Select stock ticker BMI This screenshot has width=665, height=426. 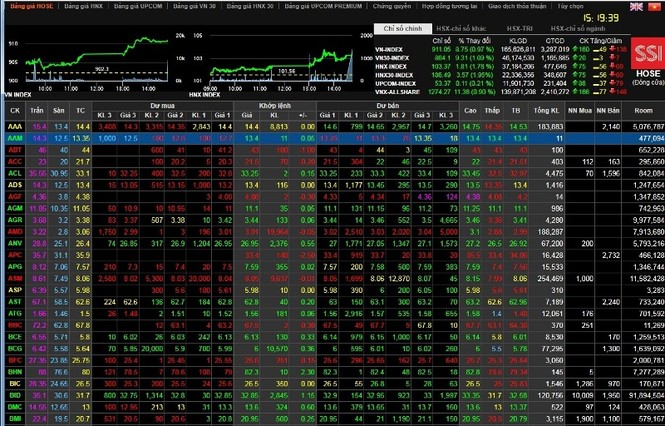click(x=15, y=418)
